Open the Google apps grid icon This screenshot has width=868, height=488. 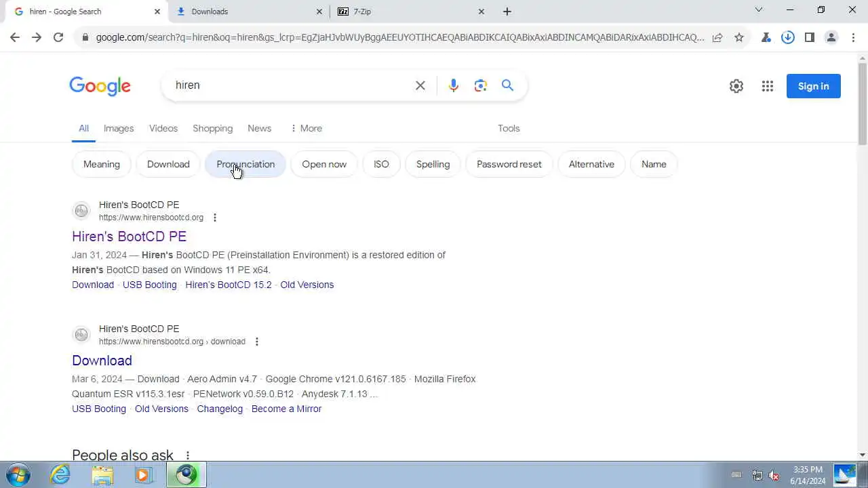(768, 86)
